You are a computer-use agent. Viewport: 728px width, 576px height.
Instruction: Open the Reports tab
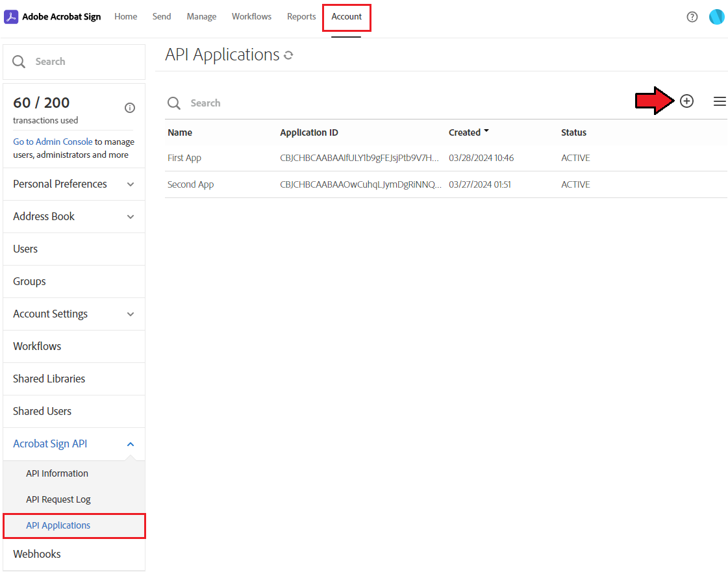[x=301, y=17]
